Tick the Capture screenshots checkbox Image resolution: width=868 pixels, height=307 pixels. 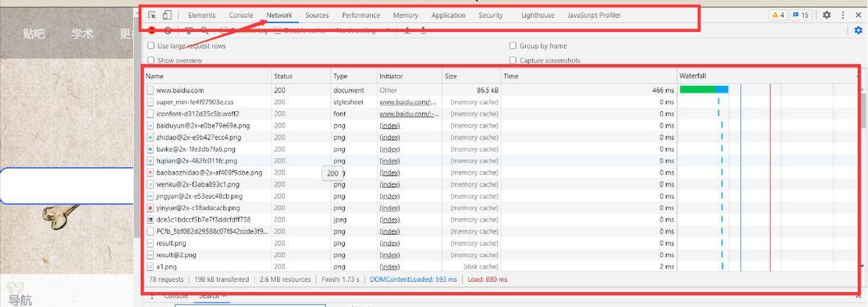pyautogui.click(x=513, y=61)
